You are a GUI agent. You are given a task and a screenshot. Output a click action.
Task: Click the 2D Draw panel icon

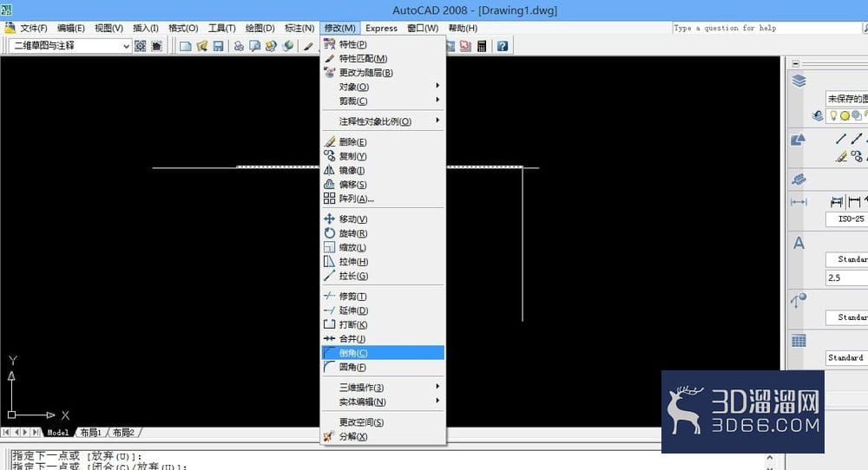pyautogui.click(x=799, y=140)
